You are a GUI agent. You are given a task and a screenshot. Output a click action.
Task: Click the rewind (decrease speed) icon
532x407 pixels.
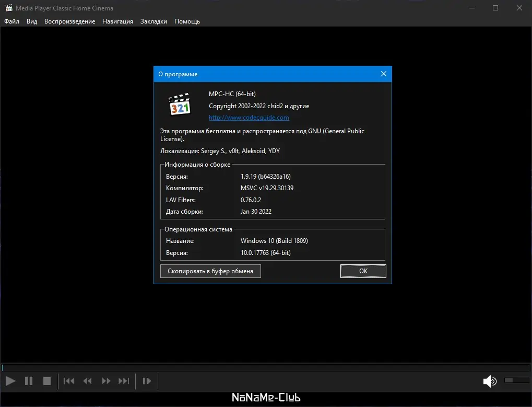(88, 381)
